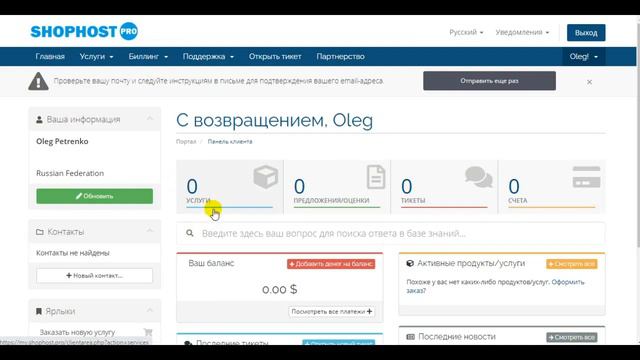The image size is (640, 360).
Task: Go to Главная in the navigation bar
Action: click(50, 56)
